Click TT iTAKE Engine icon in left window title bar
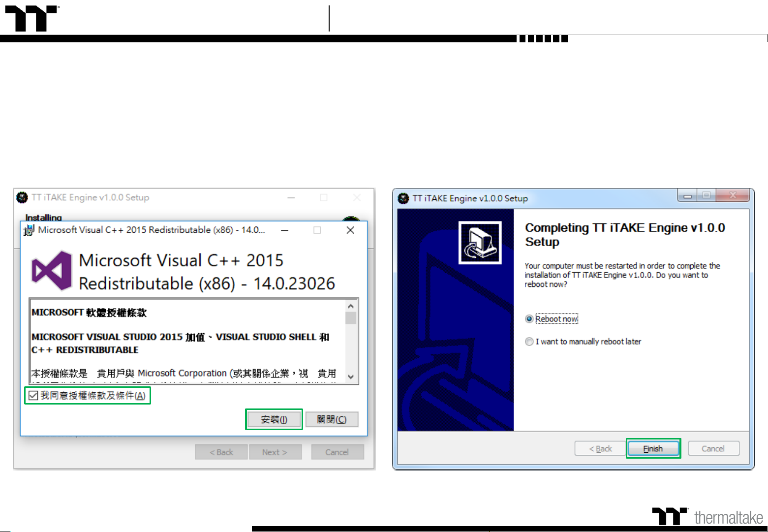The width and height of the screenshot is (768, 532). [22, 197]
